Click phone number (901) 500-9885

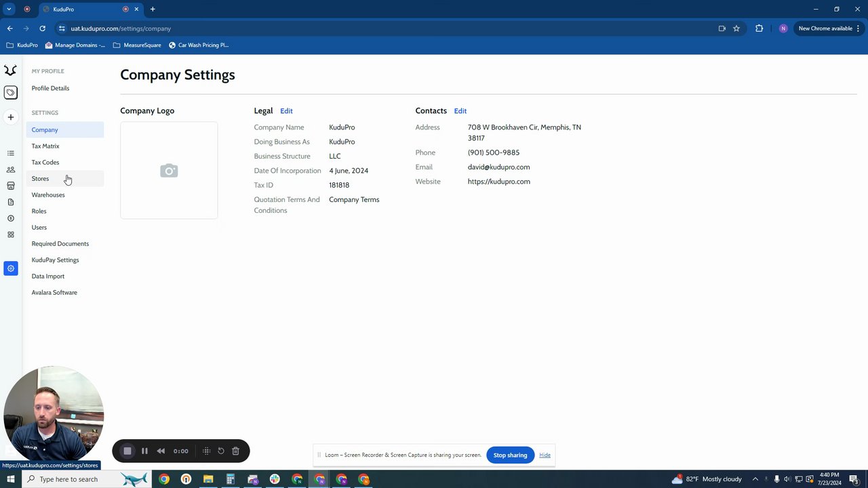tap(493, 152)
